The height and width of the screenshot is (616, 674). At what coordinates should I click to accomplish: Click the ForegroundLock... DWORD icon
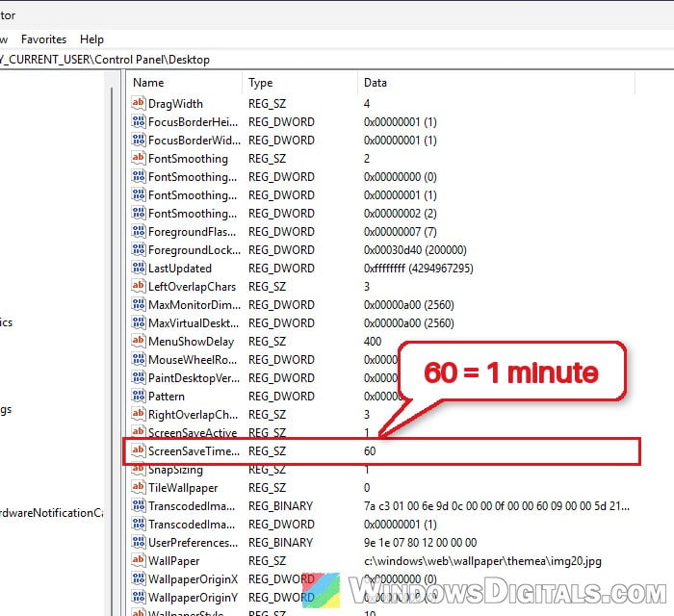pyautogui.click(x=138, y=249)
